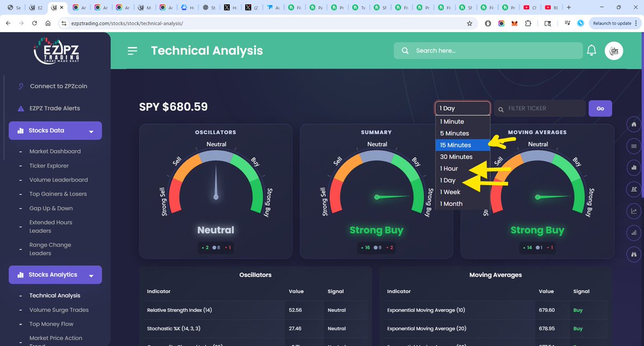Open Top Money Flow page
The width and height of the screenshot is (644, 346).
coord(52,324)
